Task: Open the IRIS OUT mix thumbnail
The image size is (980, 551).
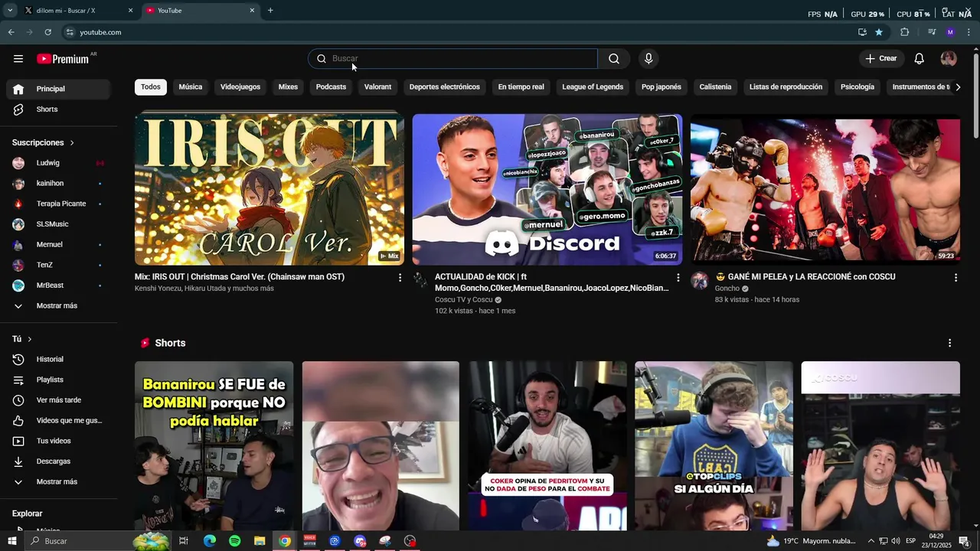Action: click(269, 189)
